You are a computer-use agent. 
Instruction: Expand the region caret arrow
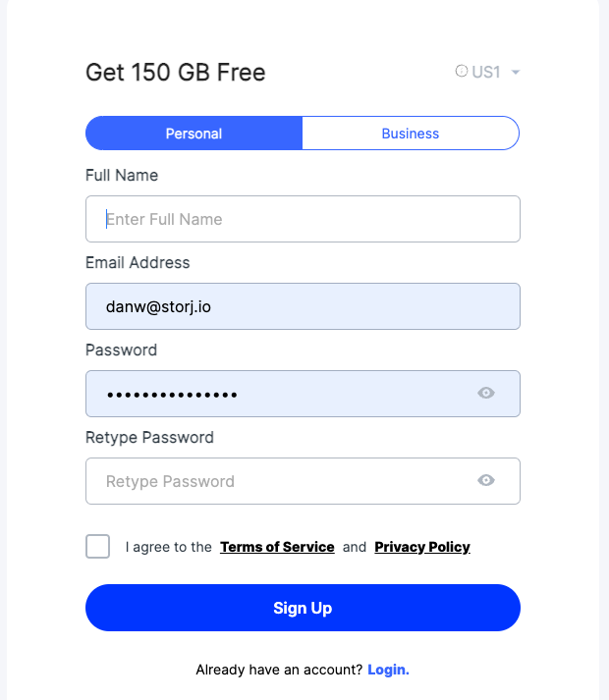click(515, 73)
